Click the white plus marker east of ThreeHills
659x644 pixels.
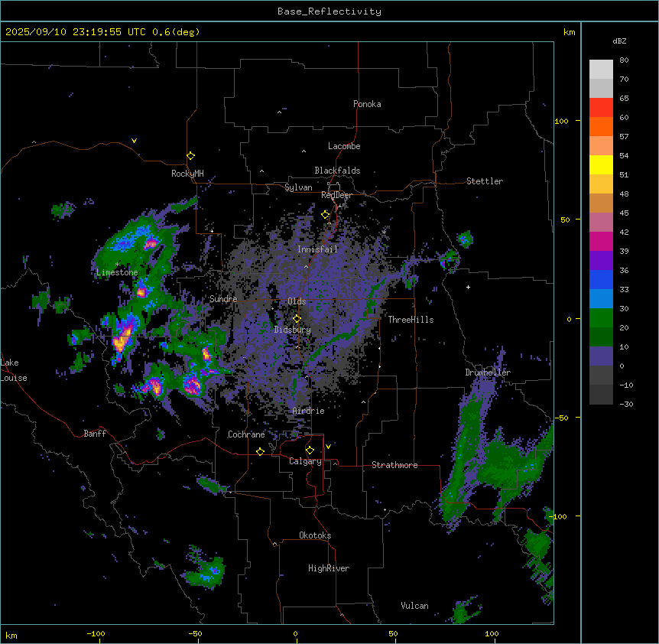tap(468, 287)
